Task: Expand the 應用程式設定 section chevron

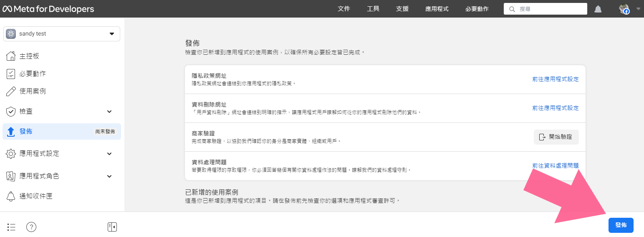Action: tap(109, 154)
